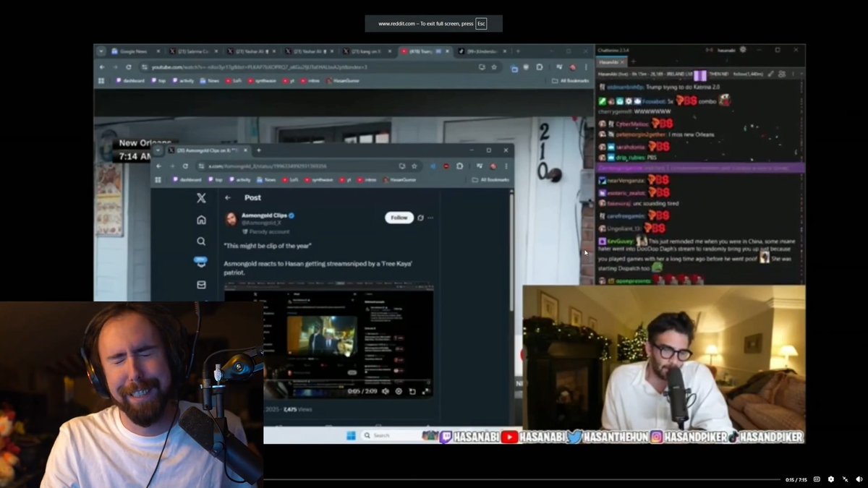This screenshot has width=868, height=488.
Task: Open All Bookmarks in YouTube browser window
Action: [570, 80]
